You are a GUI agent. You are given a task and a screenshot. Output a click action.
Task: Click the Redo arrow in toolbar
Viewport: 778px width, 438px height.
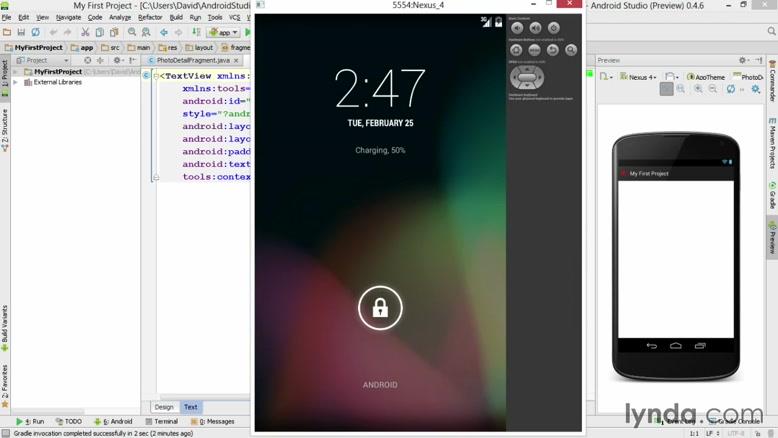point(67,32)
